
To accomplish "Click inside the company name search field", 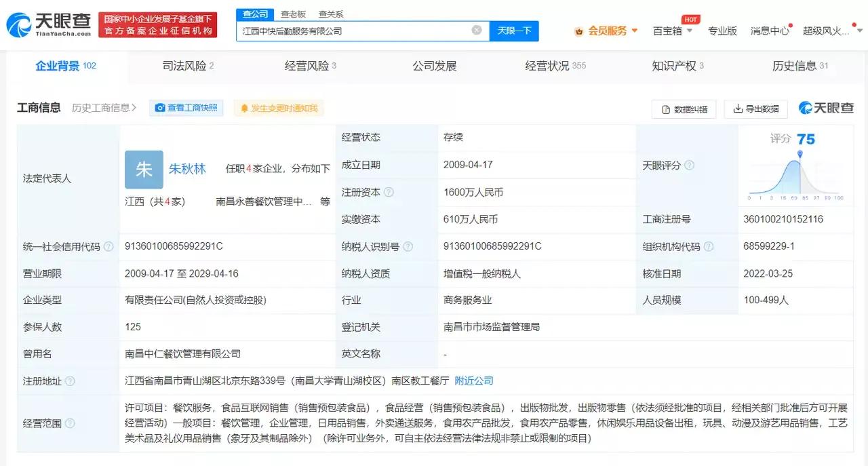I will pos(339,29).
